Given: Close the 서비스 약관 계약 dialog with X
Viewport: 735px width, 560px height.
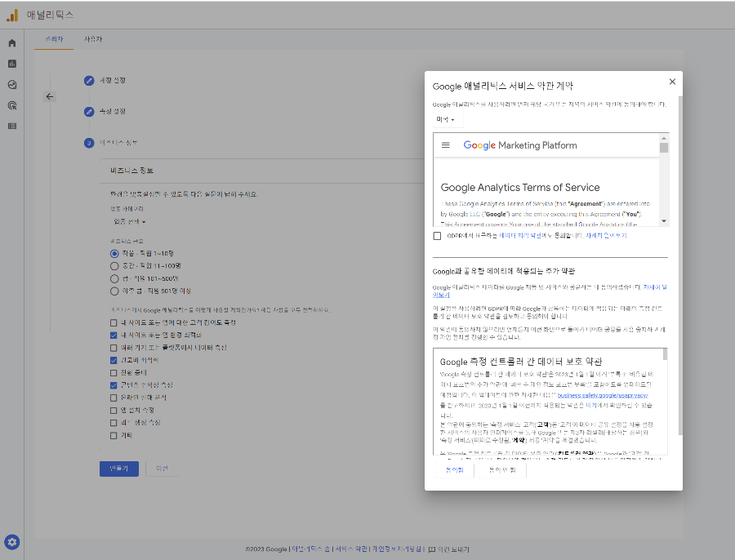Looking at the screenshot, I should click(672, 82).
